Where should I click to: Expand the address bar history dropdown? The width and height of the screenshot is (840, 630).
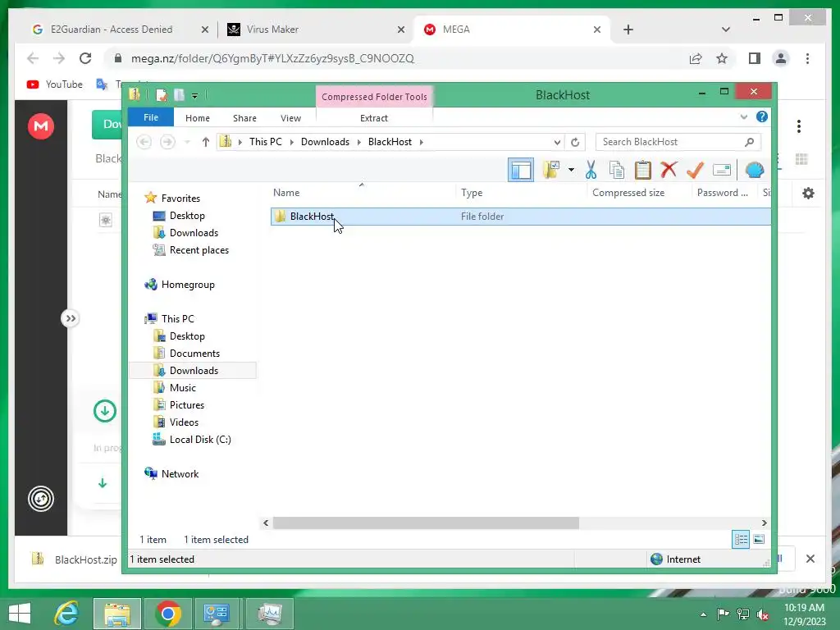[x=557, y=142]
